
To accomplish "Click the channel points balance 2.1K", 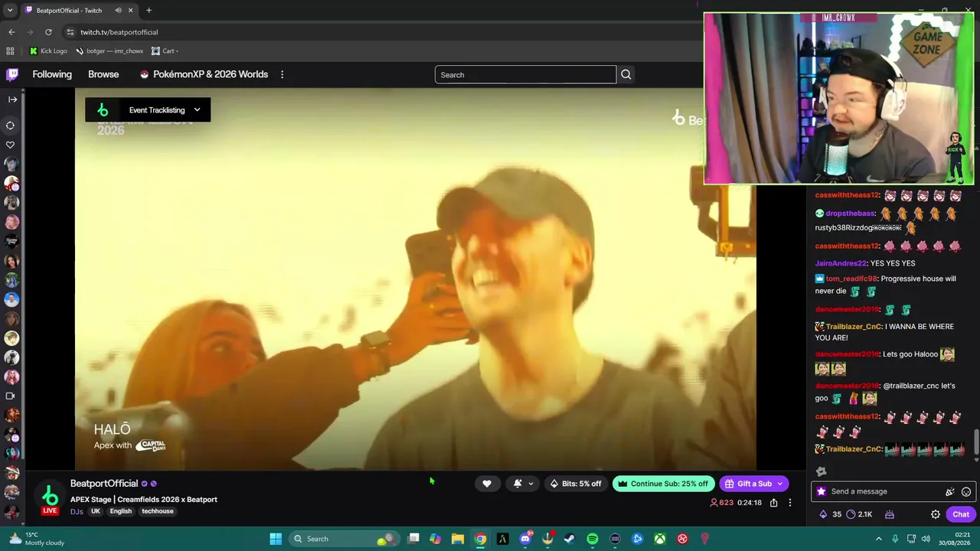I will point(859,515).
